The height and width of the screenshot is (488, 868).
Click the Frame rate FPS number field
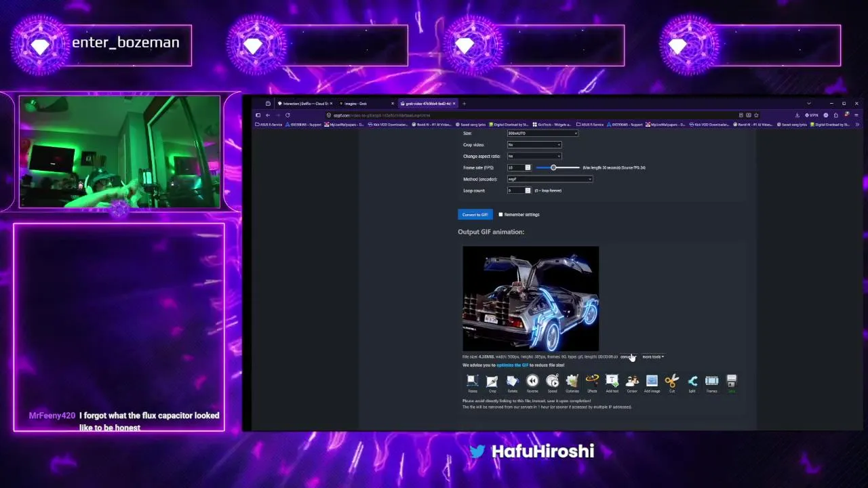[x=516, y=167]
